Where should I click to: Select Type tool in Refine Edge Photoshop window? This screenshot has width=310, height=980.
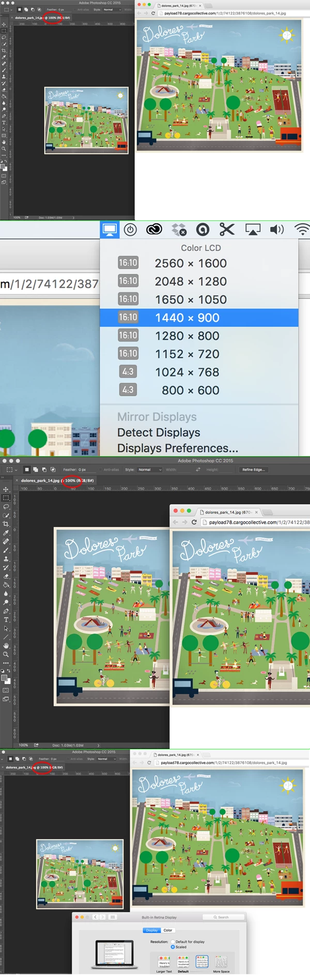point(6,620)
